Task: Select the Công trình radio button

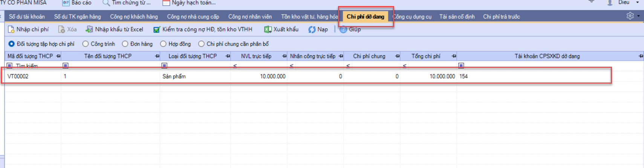Action: point(86,44)
